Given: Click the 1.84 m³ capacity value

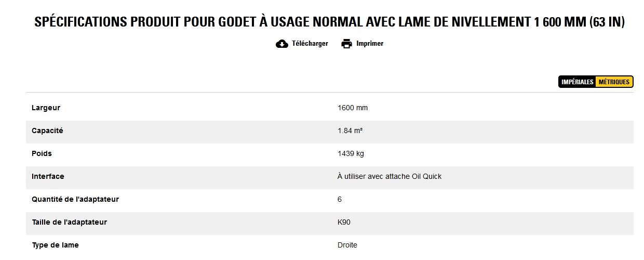Looking at the screenshot, I should pos(350,131).
